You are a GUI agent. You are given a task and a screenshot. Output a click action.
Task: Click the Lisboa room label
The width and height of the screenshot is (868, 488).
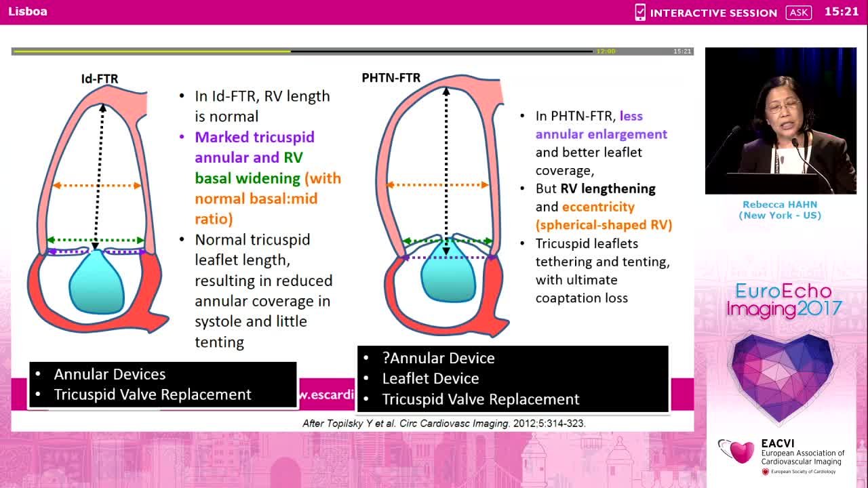[x=28, y=12]
